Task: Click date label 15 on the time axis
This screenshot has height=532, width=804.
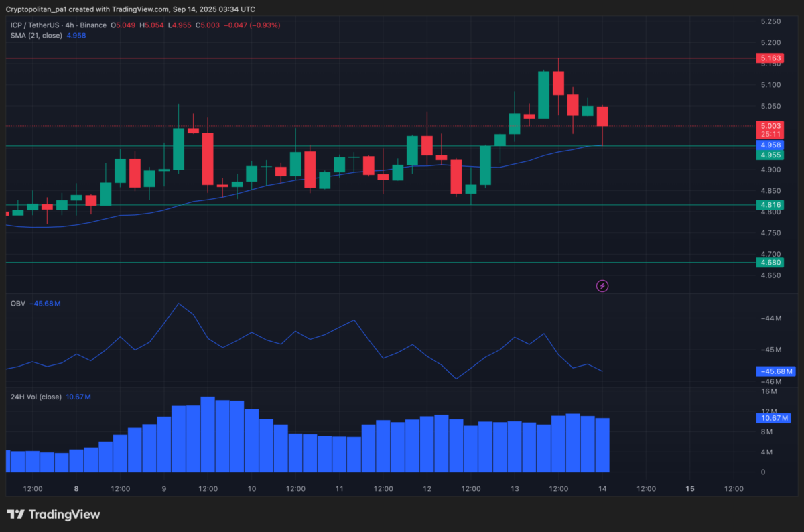Action: tap(690, 489)
